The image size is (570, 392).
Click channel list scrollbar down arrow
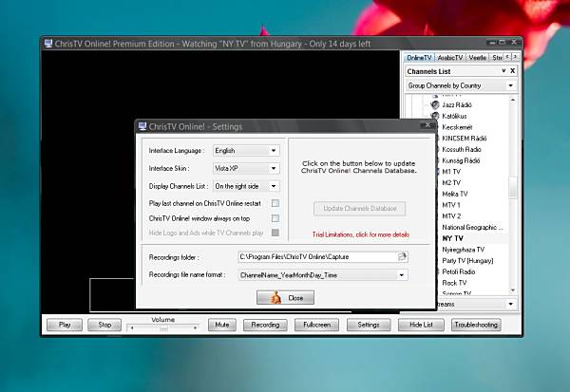click(x=513, y=289)
